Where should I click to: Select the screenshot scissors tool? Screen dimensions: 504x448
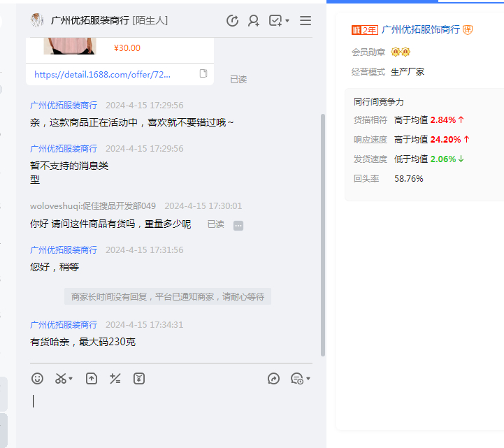click(61, 379)
